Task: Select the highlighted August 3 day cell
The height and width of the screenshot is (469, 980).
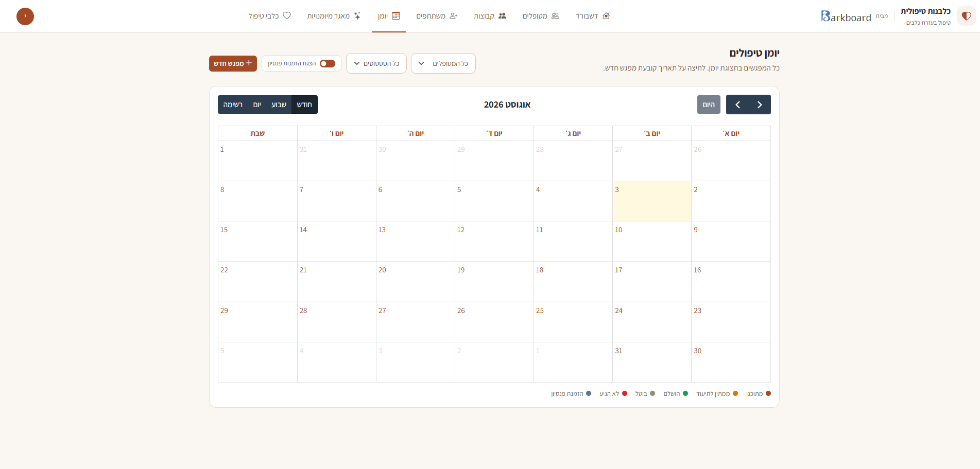Action: 652,201
